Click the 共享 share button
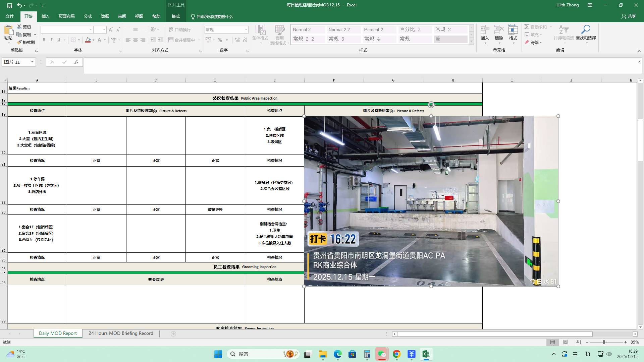This screenshot has width=644, height=362. pyautogui.click(x=629, y=16)
